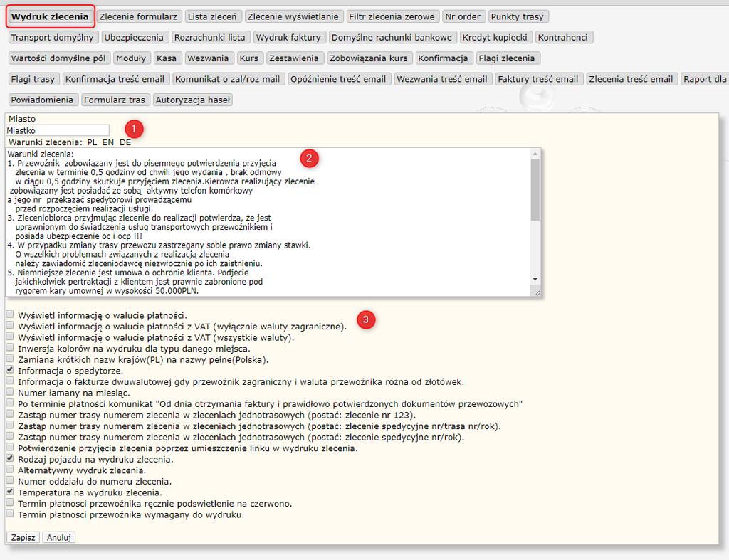Check Zastąp numer trasy postać zlecenie nr 123

click(x=10, y=413)
